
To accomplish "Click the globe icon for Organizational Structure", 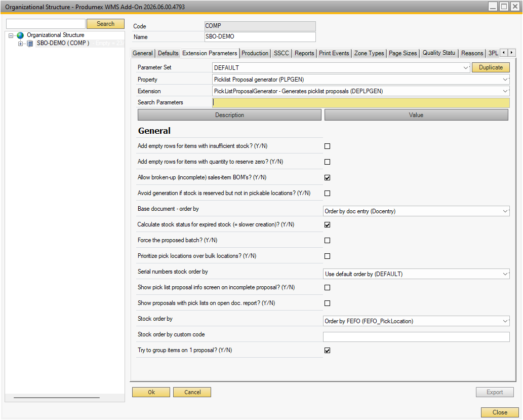I will (x=20, y=35).
